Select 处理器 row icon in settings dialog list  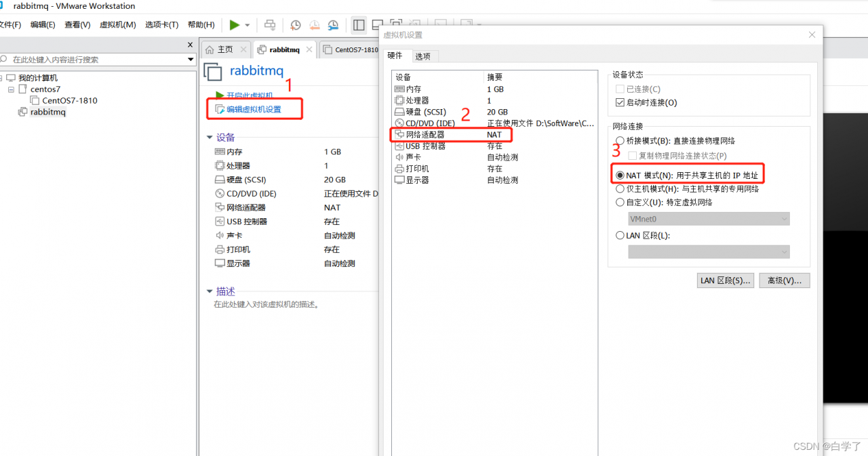coord(399,100)
